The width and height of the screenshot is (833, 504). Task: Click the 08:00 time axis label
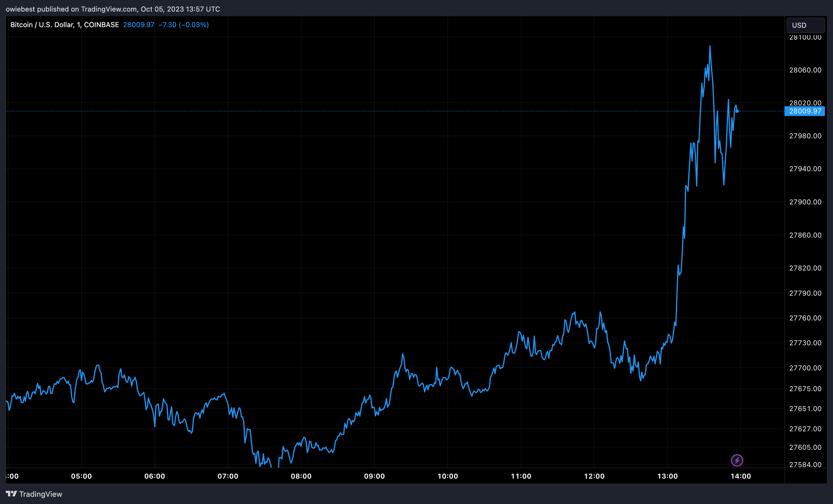click(301, 476)
